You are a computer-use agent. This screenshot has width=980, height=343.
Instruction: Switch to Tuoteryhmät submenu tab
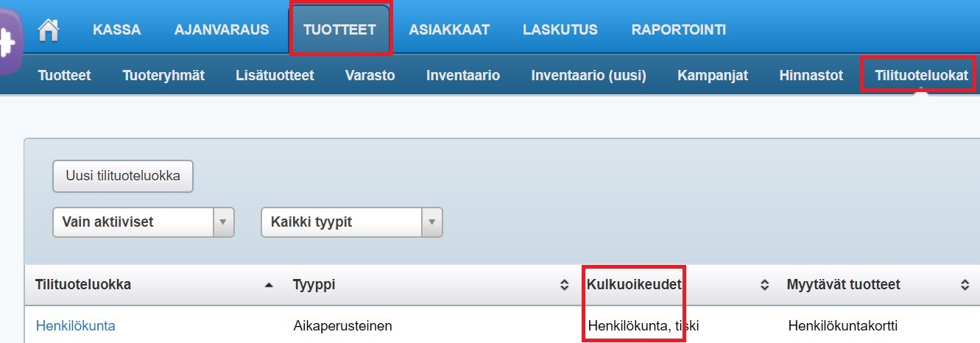tap(163, 75)
